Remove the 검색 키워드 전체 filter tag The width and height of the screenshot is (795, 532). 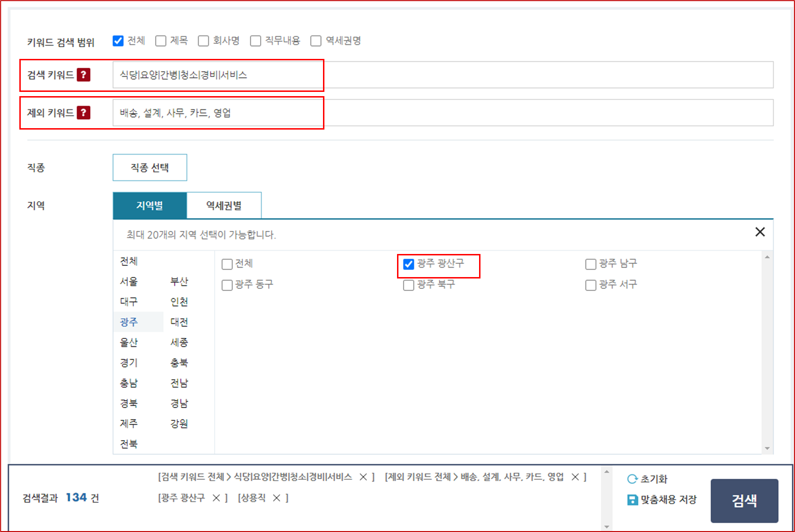[363, 477]
